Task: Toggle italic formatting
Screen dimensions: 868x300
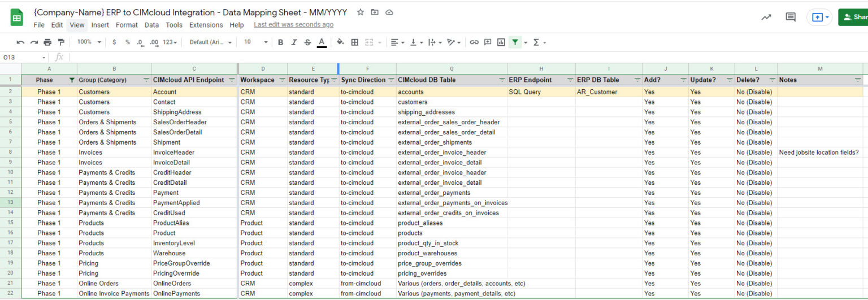Action: click(294, 42)
